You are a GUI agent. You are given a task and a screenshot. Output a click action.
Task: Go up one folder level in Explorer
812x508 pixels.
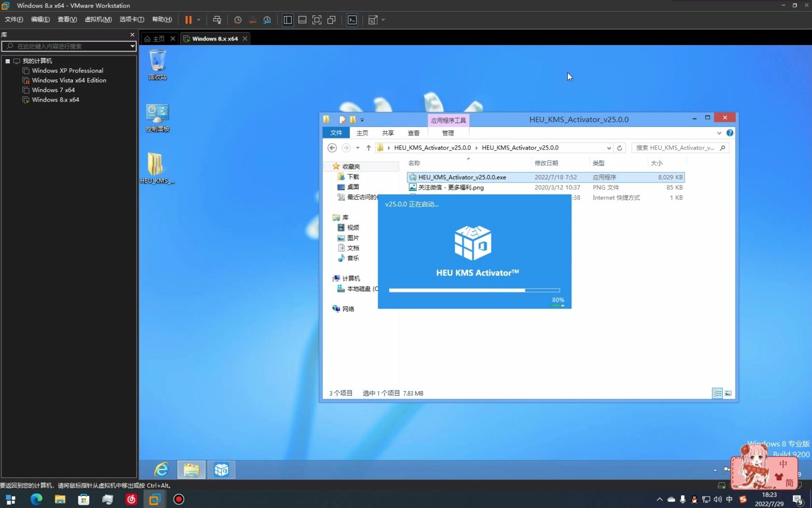(x=368, y=148)
